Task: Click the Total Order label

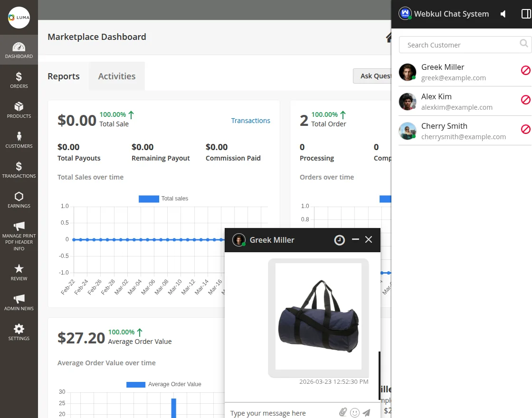Action: click(x=328, y=124)
